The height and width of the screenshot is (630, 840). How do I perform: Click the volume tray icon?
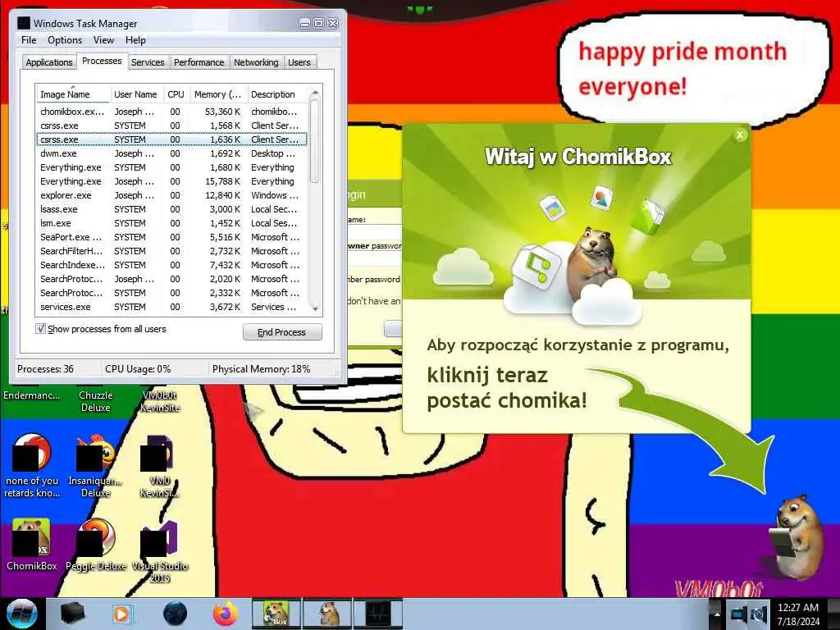[759, 614]
